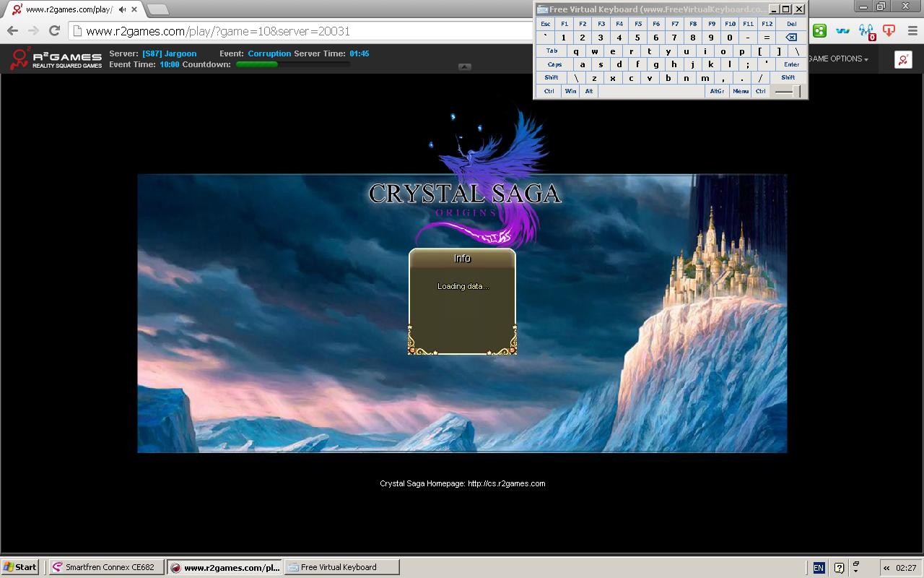Open the Windows Start menu
The width and height of the screenshot is (924, 578).
coord(20,567)
